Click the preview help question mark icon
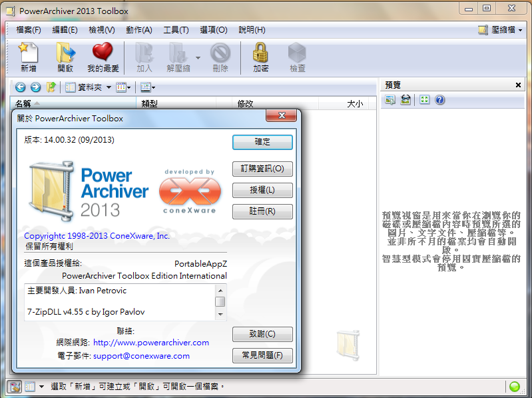The height and width of the screenshot is (398, 532). click(439, 100)
